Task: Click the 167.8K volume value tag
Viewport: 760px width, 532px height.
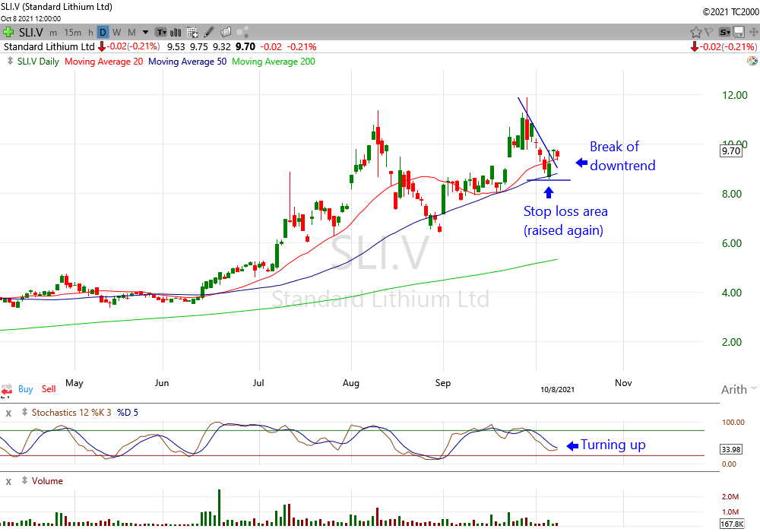Action: (x=733, y=524)
